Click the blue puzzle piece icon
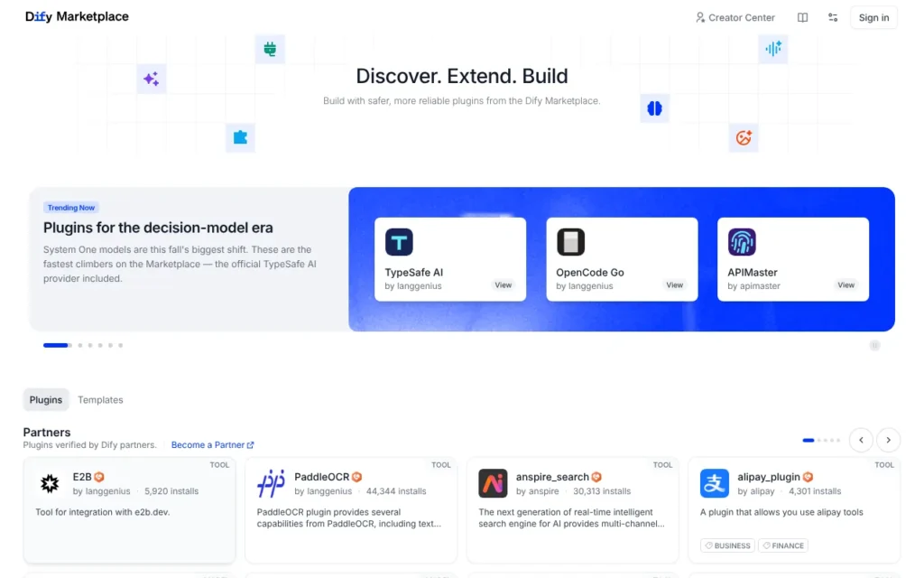 click(240, 137)
